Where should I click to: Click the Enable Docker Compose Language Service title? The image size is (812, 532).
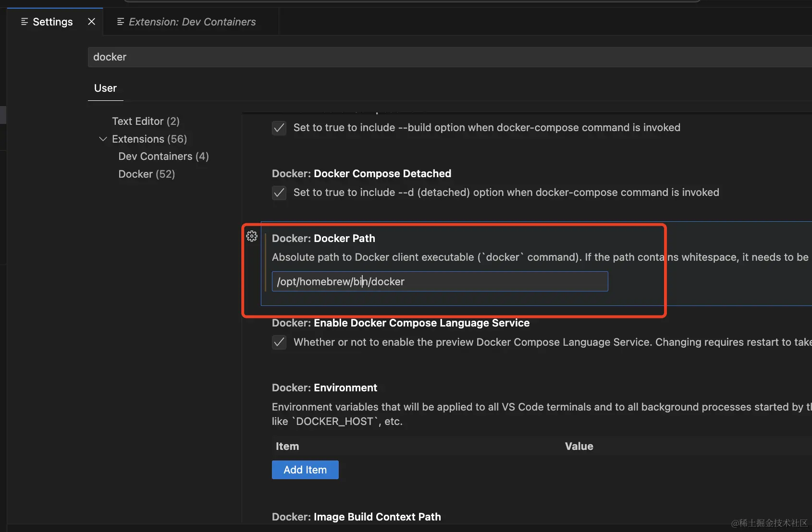point(400,323)
